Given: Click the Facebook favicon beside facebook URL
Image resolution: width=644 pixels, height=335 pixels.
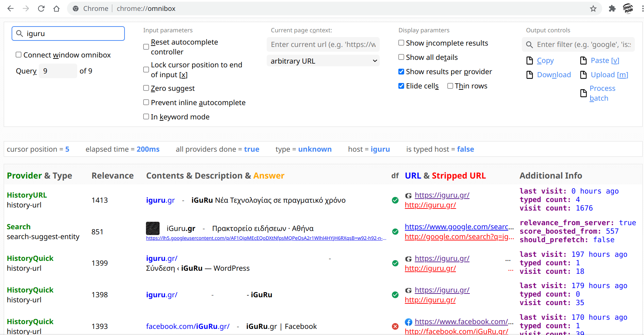Looking at the screenshot, I should [x=409, y=322].
